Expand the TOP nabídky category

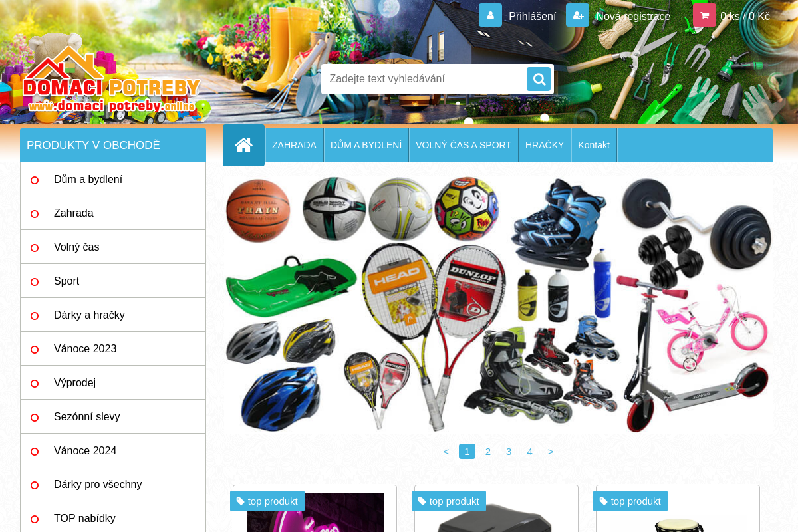pos(84,518)
